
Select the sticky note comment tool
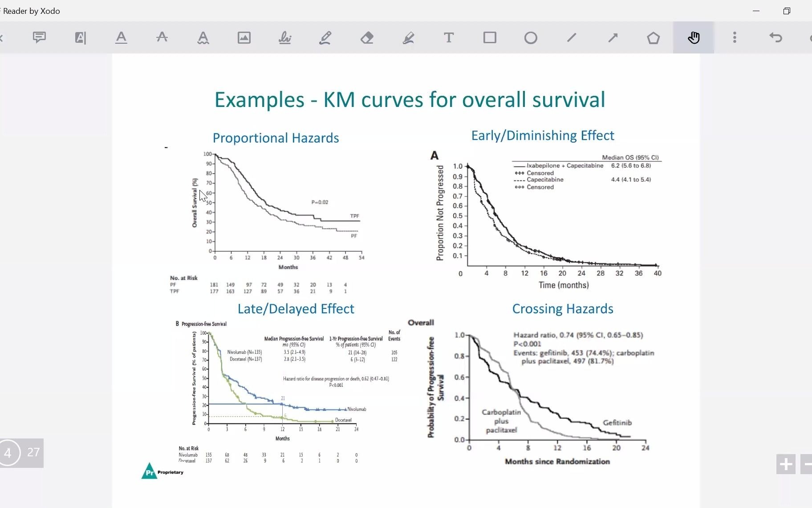tap(39, 37)
